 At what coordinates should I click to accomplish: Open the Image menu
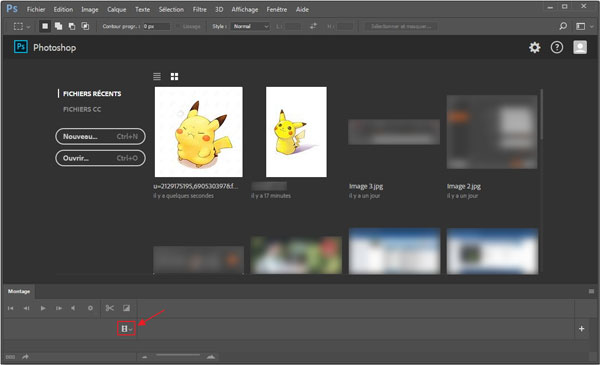tap(90, 9)
